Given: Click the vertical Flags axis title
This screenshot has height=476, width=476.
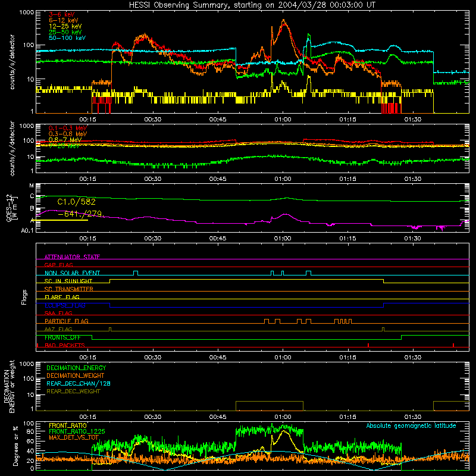Looking at the screenshot, I should click(x=24, y=297).
